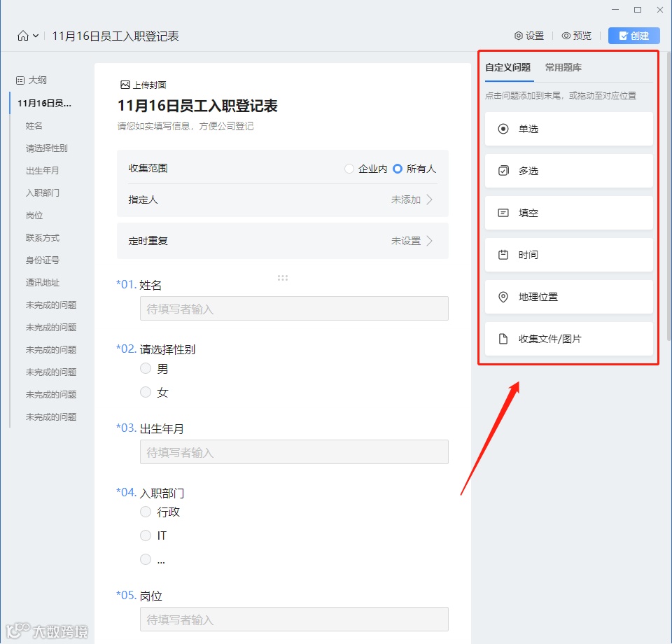Click the 大纲 outline icon

(x=20, y=80)
